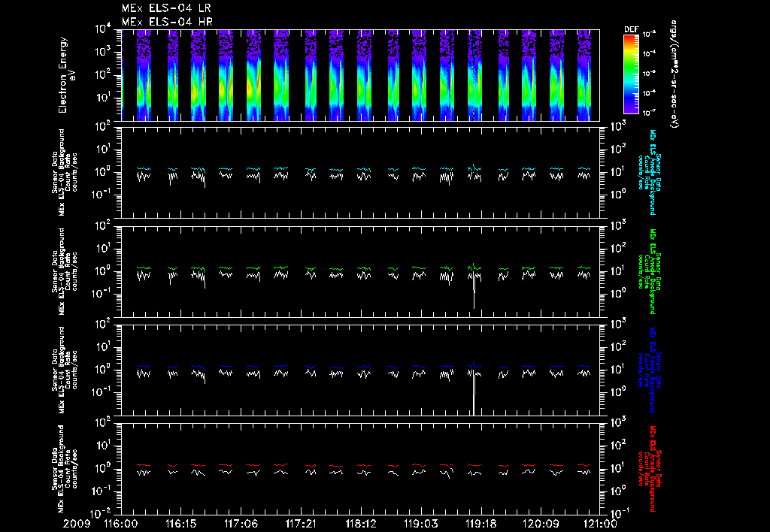The height and width of the screenshot is (532, 770).
Task: Click the 118:12 time axis label
Action: tap(361, 524)
